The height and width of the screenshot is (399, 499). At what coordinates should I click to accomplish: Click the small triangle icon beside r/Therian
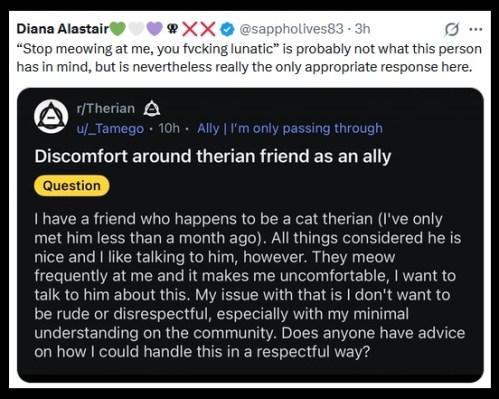(152, 108)
